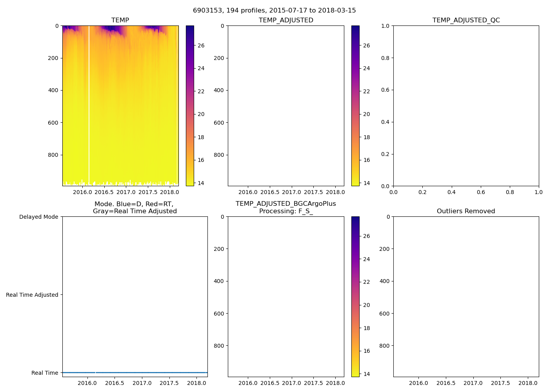This screenshot has height=392, width=549.
Task: Click the colorbar beside the TEMP_ADJUSTED plot
Action: (x=355, y=106)
